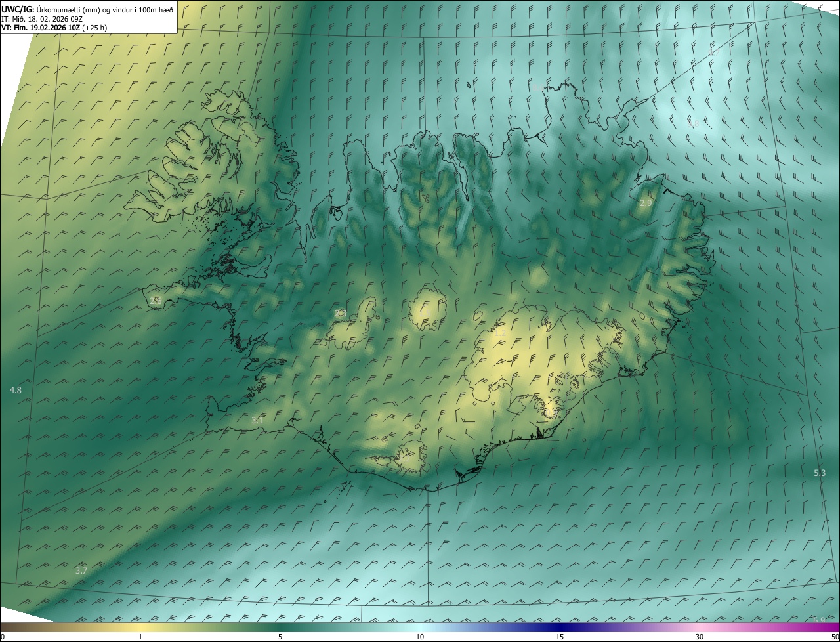Click the '6.9' value label at the corner
Screen dimensions: 840x642
pyautogui.click(x=820, y=620)
